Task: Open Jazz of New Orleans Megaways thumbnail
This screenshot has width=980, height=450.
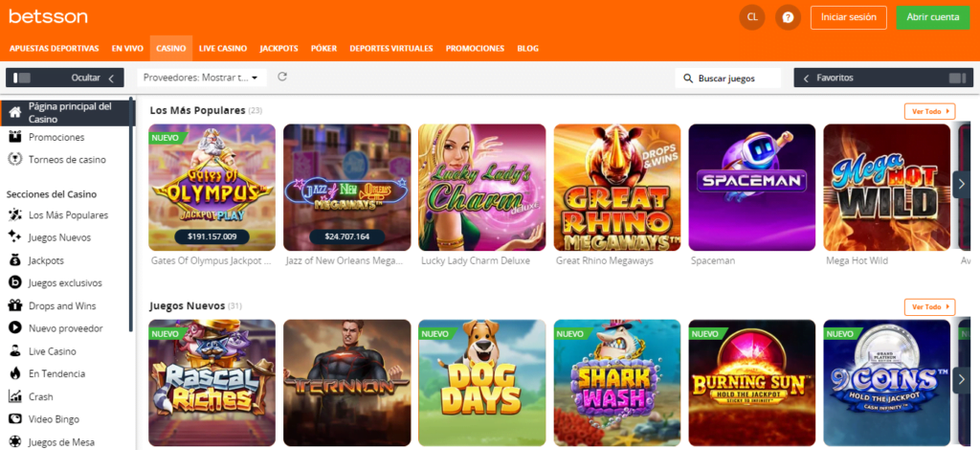Action: [346, 188]
